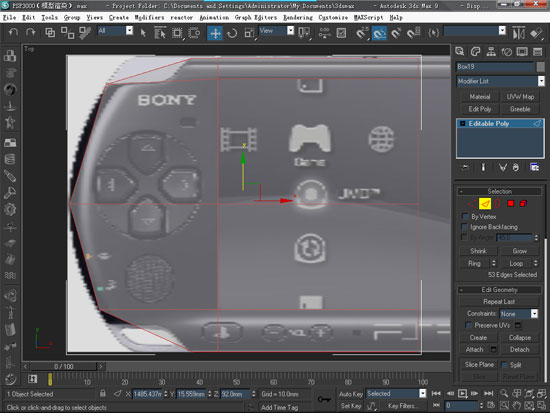
Task: Click the Set Keys key icon
Action: (x=324, y=399)
